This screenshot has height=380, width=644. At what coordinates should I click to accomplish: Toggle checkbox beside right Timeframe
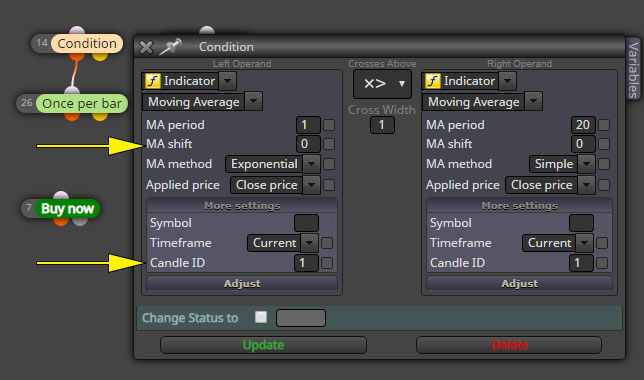click(x=602, y=243)
